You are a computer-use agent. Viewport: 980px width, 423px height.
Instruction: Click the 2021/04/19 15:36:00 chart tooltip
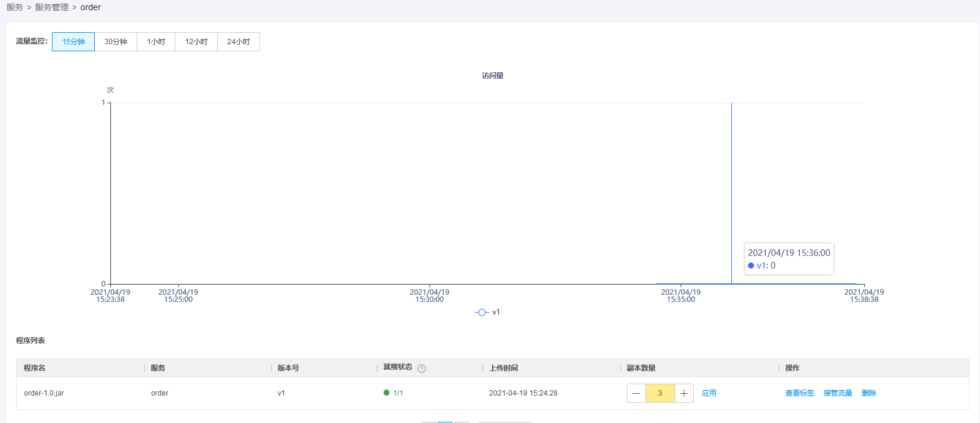click(789, 259)
